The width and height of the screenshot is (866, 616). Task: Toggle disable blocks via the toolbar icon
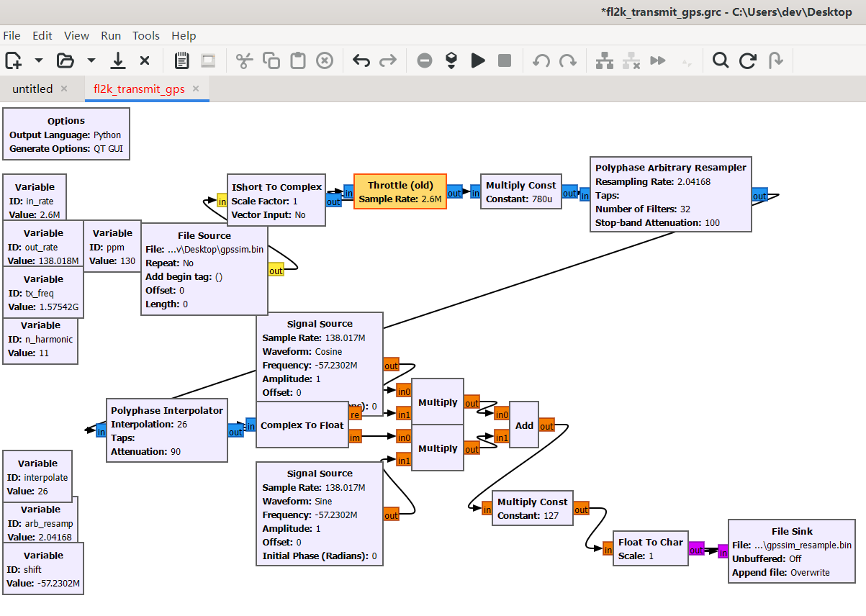click(632, 60)
